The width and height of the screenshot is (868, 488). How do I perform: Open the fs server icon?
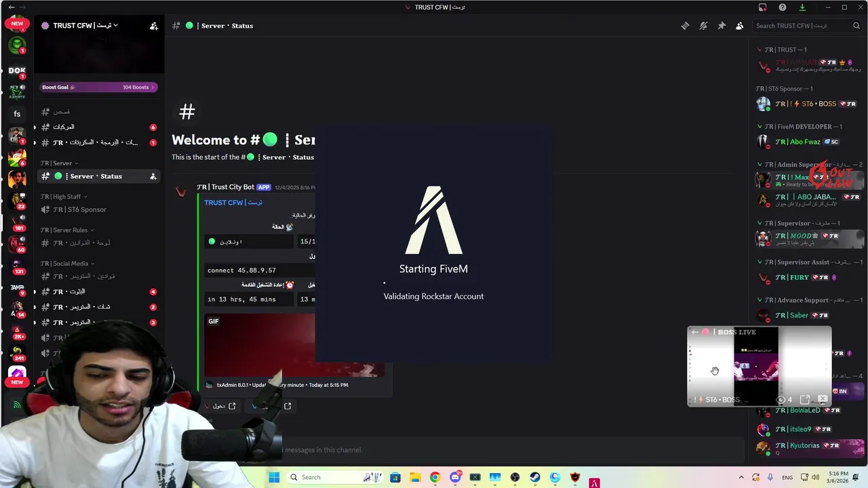(17, 114)
